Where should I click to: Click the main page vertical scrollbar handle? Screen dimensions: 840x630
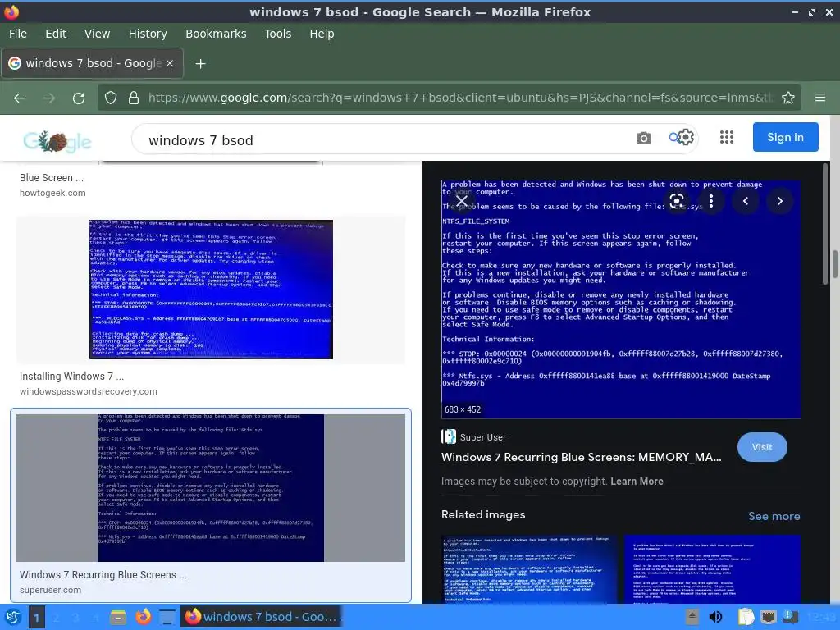(x=835, y=264)
